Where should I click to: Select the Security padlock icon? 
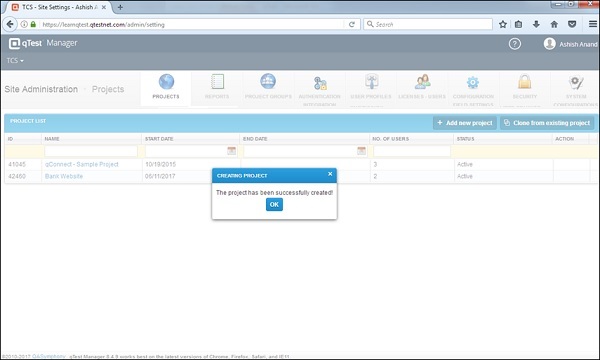(525, 82)
